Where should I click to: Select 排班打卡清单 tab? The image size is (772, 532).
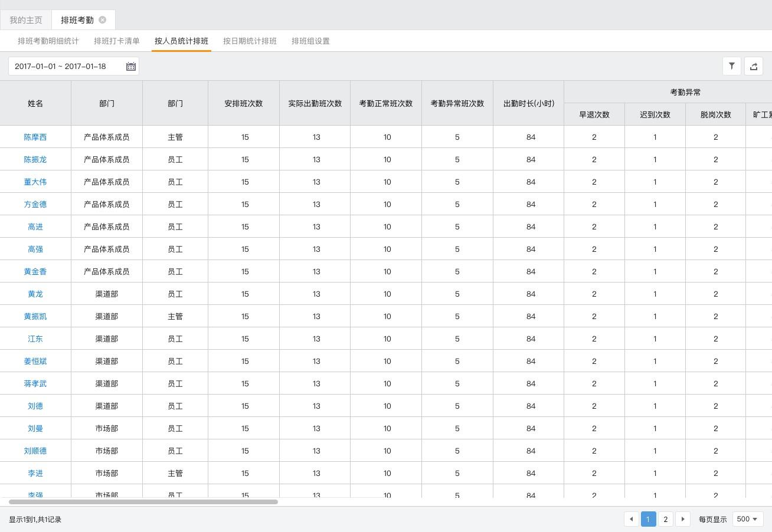[117, 41]
